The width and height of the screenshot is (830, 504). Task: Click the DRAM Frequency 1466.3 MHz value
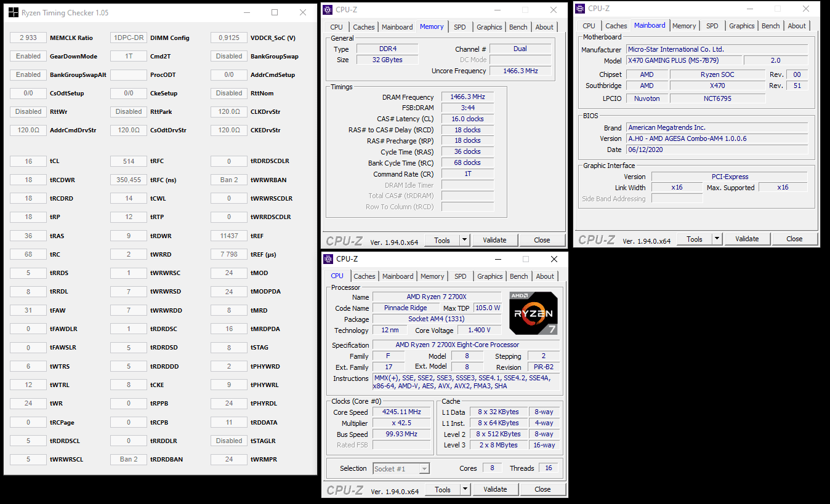(x=468, y=97)
